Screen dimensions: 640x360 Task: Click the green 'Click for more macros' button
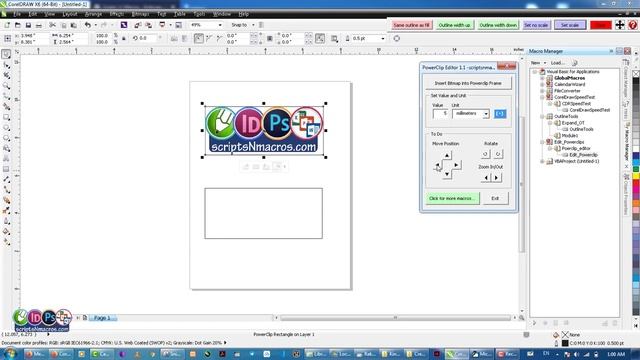coord(452,198)
